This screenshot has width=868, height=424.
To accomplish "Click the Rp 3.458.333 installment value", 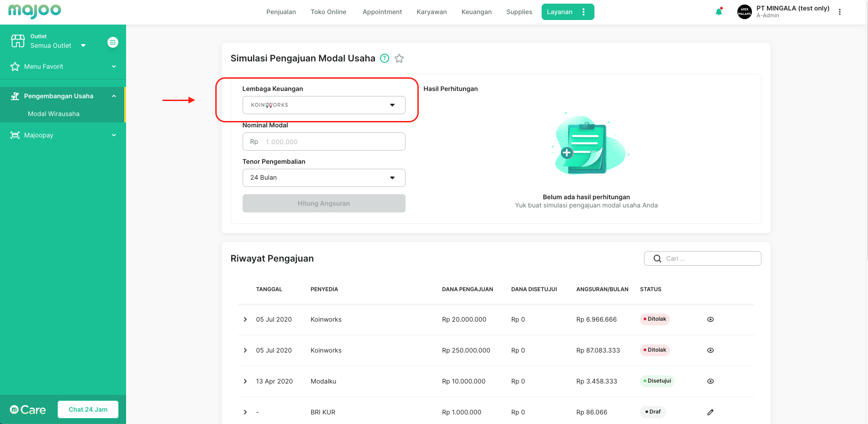I will click(597, 381).
